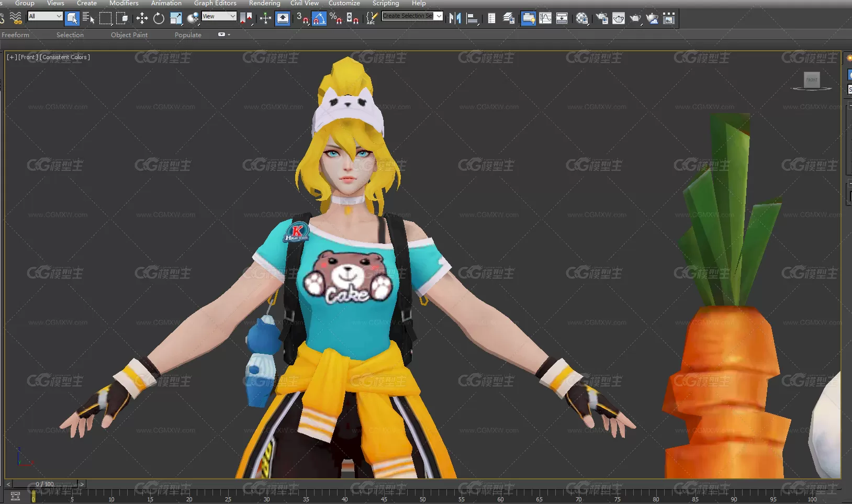Activate the Select and Scale tool
852x504 pixels.
tap(176, 19)
